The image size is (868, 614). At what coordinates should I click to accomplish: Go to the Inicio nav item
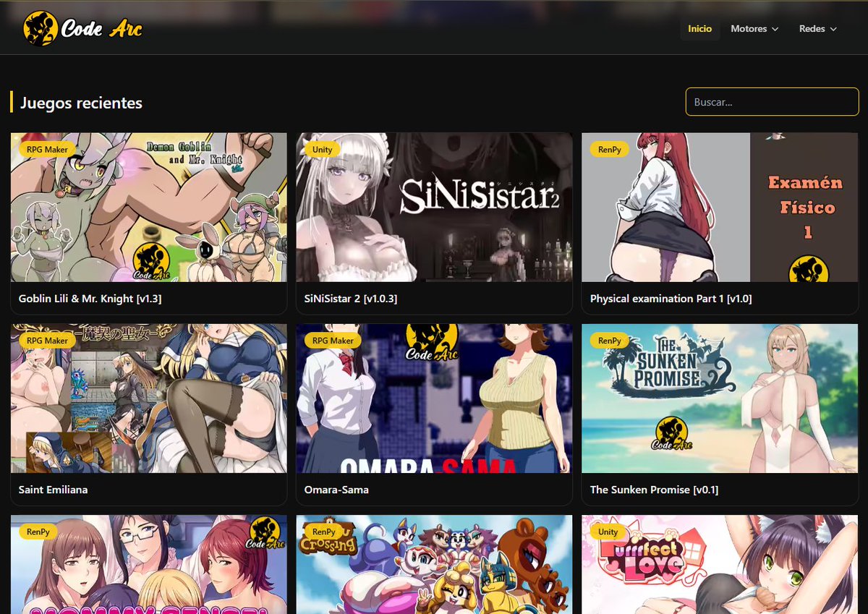click(699, 29)
